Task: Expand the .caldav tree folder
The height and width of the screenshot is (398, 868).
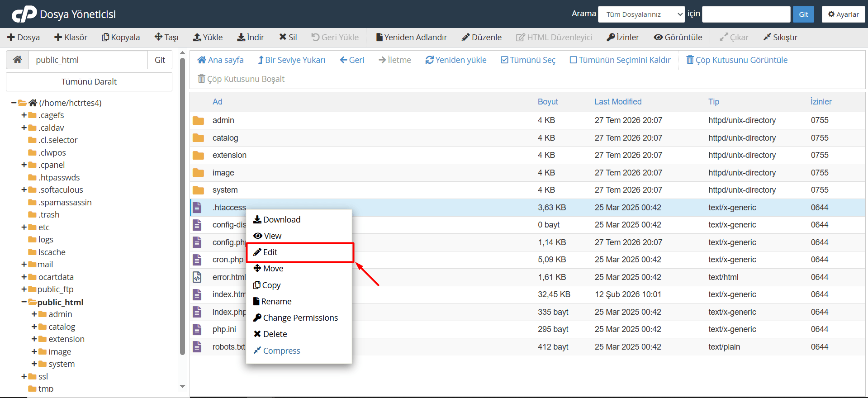Action: (x=24, y=128)
